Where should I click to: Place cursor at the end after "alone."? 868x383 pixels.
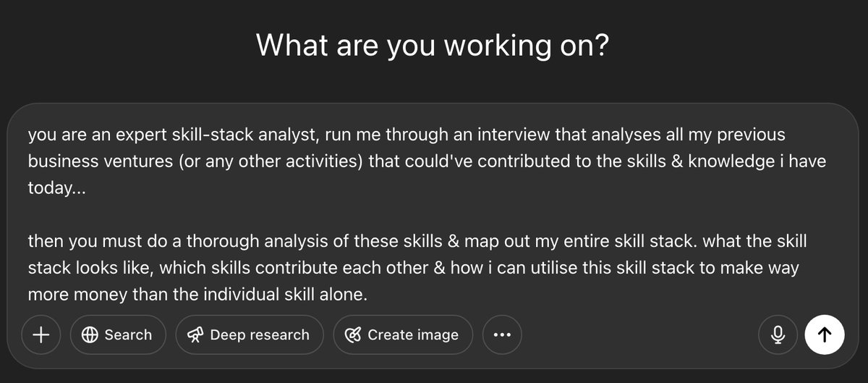coord(369,295)
